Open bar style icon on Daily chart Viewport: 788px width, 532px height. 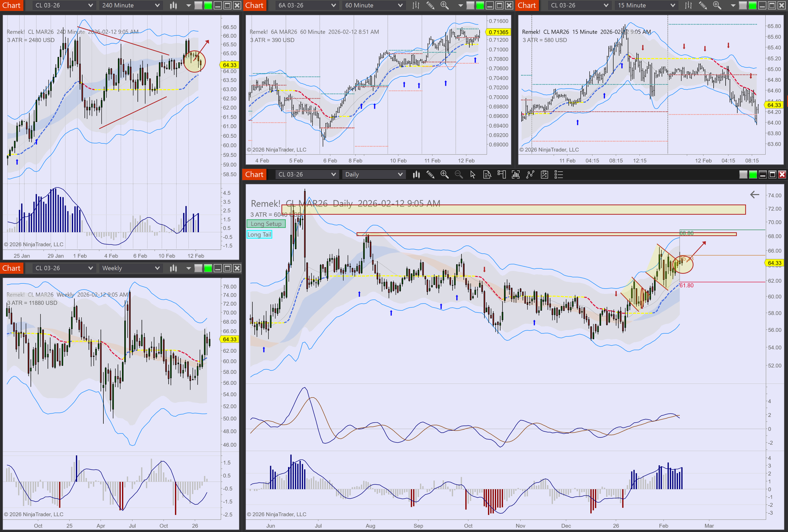click(x=416, y=174)
